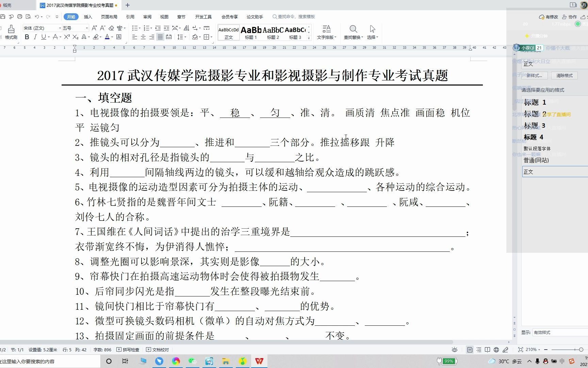Click the writing mode pen icon in status bar

(505, 350)
